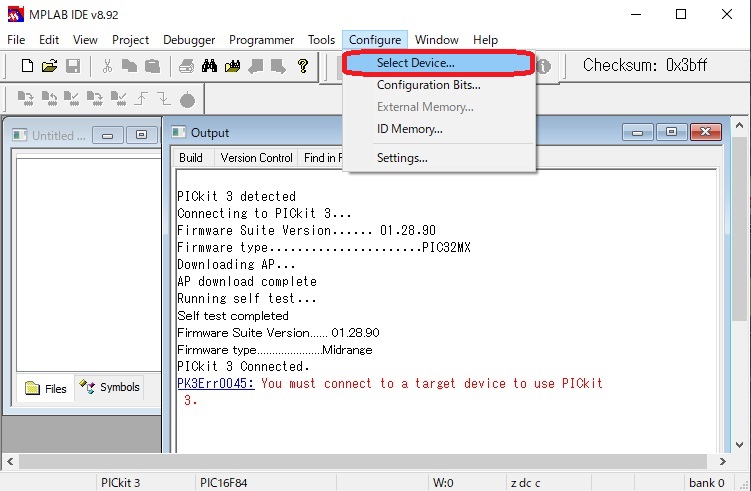Click the upward step Release from Reset icon

141,99
